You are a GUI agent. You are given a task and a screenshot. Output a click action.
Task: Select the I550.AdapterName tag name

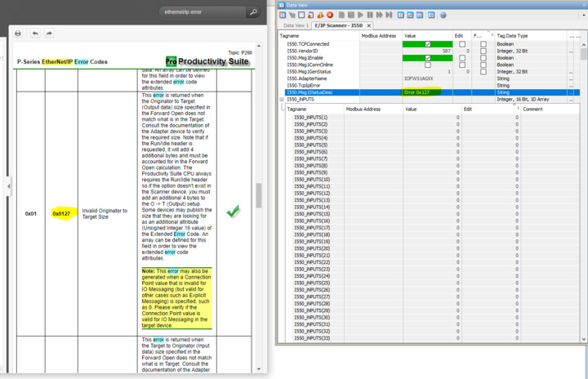pos(307,78)
